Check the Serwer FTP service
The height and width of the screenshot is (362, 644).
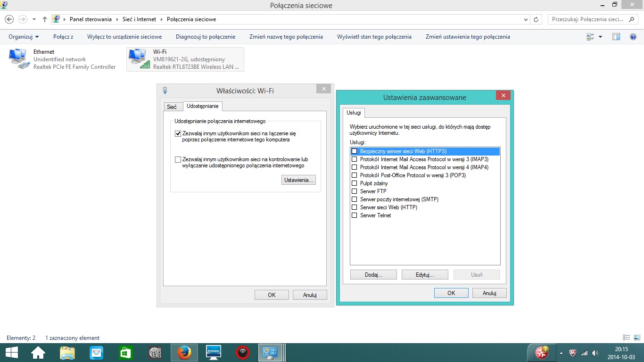pyautogui.click(x=355, y=191)
